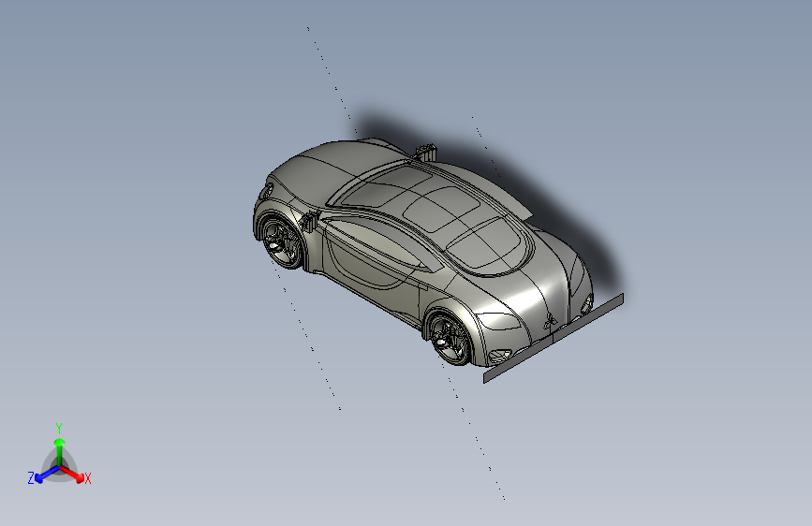
Task: Select the flat rectangular plate beside the car
Action: click(554, 338)
